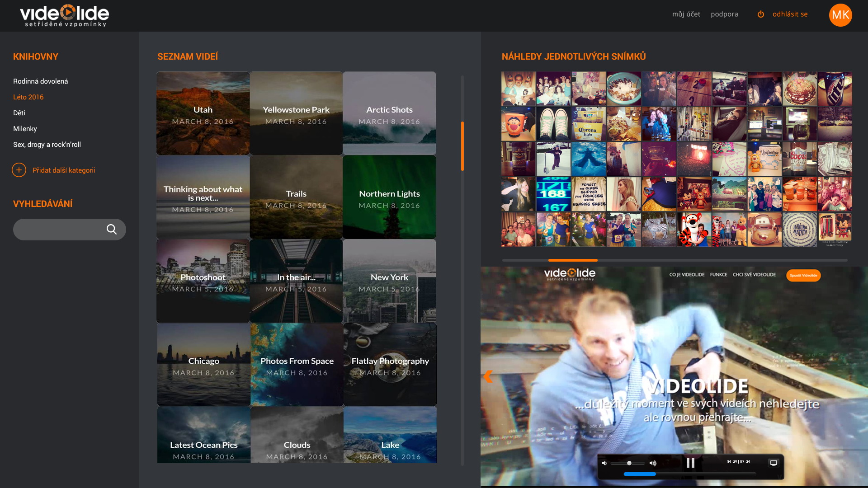This screenshot has width=868, height=488.
Task: Click the low volume speaker icon
Action: 604,463
